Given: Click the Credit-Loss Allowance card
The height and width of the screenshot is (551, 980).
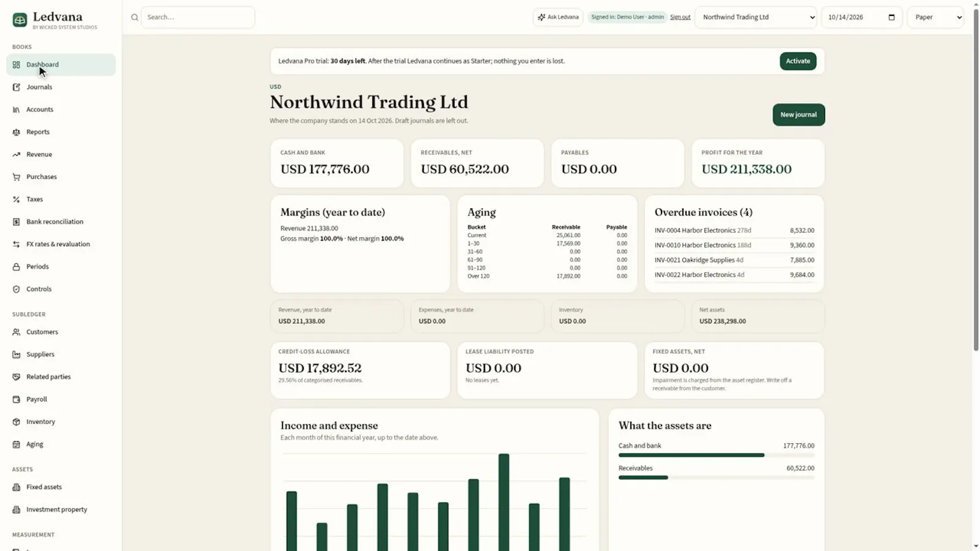Looking at the screenshot, I should pyautogui.click(x=360, y=370).
